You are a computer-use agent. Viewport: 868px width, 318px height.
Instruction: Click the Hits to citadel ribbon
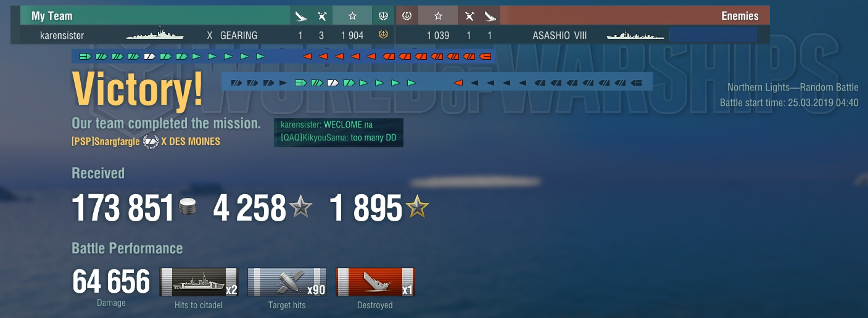[x=199, y=282]
